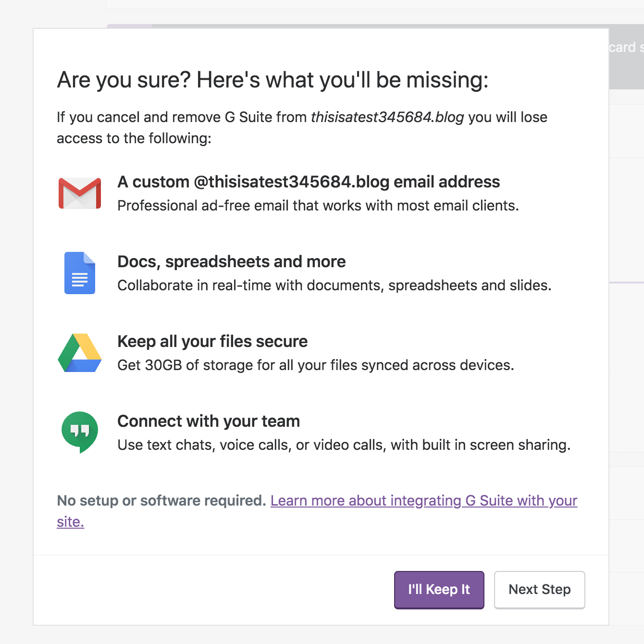Viewport: 644px width, 644px height.
Task: Click the Docs, spreadsheets and more heading
Action: click(x=232, y=261)
